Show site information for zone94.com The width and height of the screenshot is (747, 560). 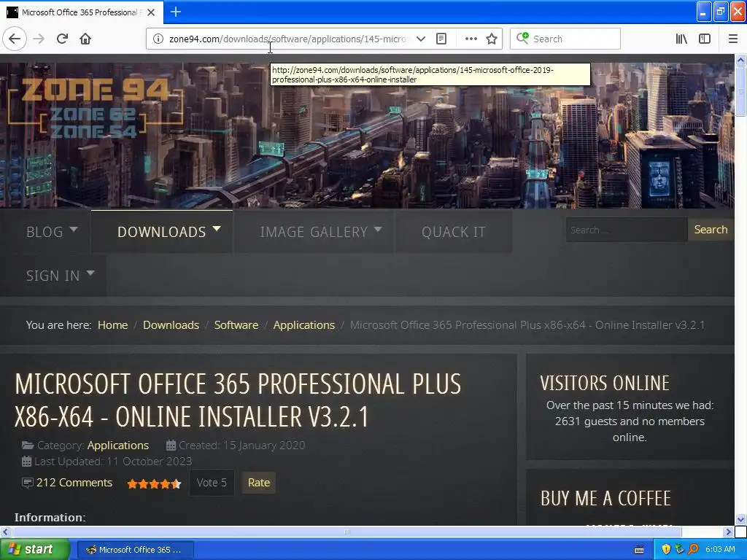pos(158,39)
